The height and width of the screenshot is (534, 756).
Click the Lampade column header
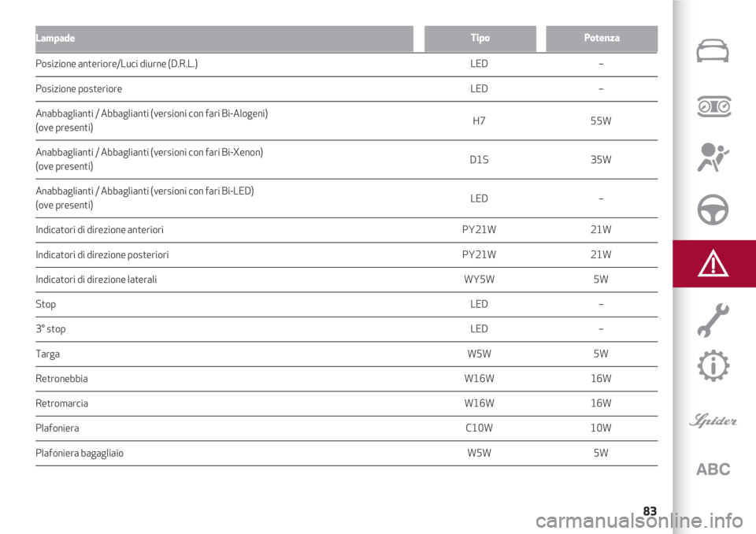(224, 38)
